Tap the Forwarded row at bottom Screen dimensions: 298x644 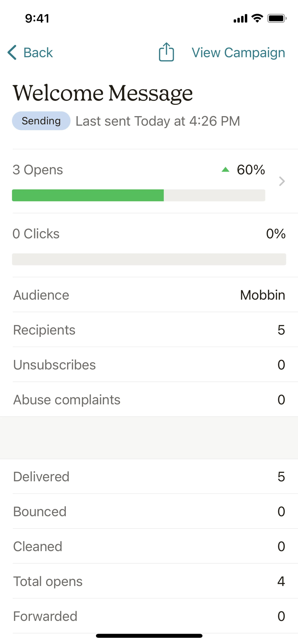(149, 616)
